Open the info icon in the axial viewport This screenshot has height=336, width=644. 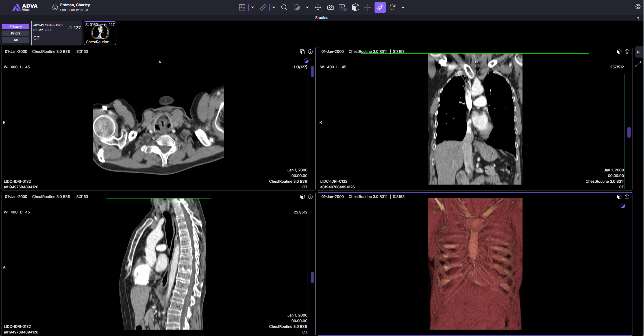click(x=310, y=52)
